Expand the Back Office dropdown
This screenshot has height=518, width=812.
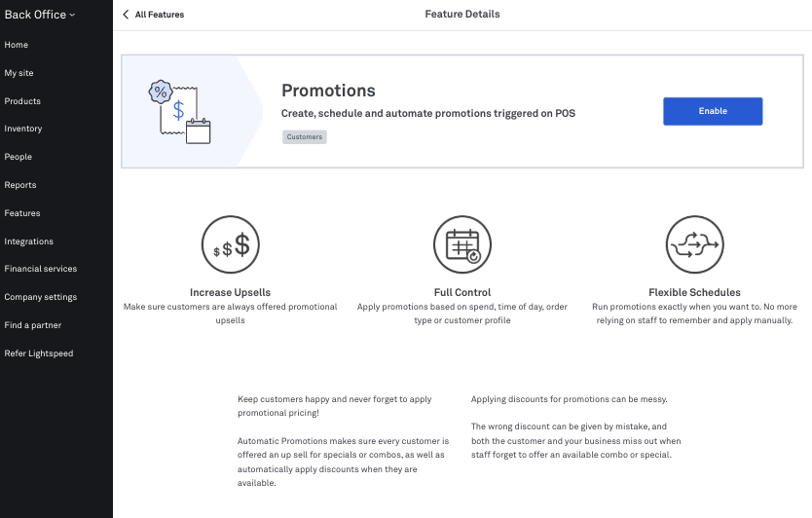coord(40,15)
